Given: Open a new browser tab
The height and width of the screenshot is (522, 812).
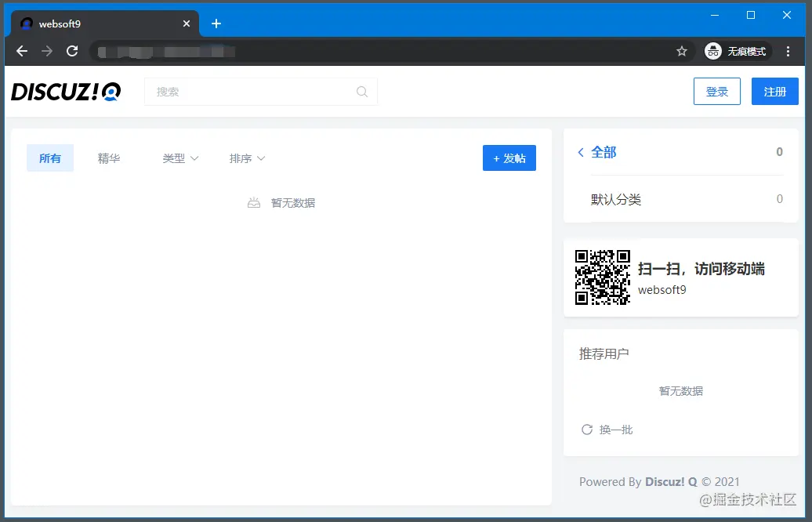Looking at the screenshot, I should point(216,24).
